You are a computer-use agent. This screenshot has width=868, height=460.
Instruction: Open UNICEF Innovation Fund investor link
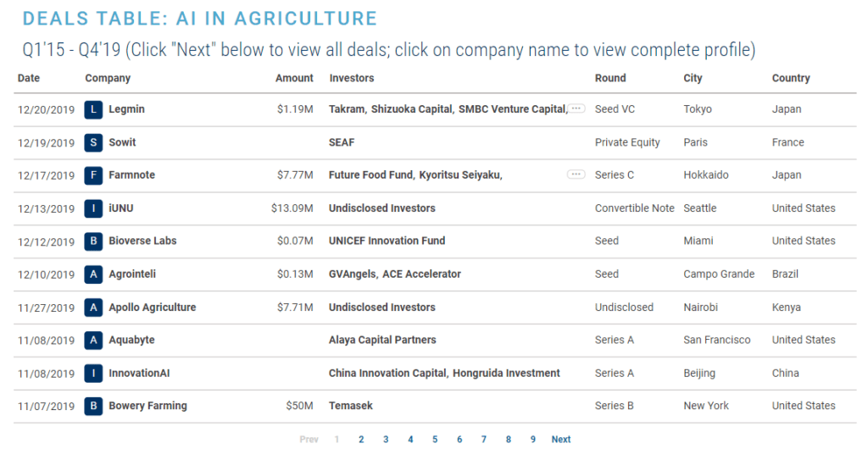(387, 241)
